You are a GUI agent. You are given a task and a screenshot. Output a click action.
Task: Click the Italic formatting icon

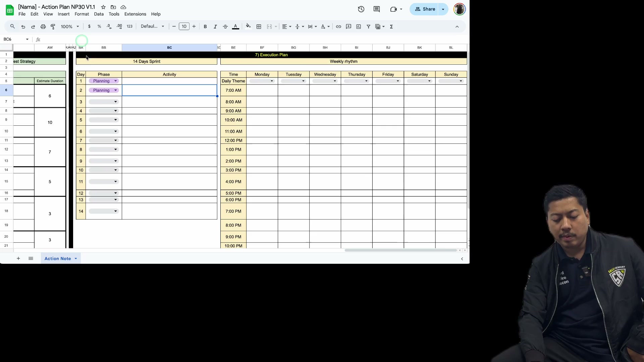pyautogui.click(x=215, y=26)
